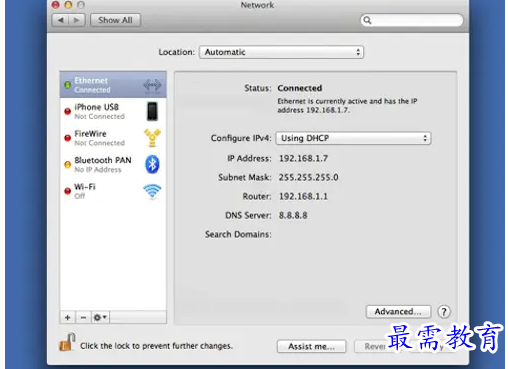Click the Router value 192.168.1.1
The height and width of the screenshot is (369, 509).
point(303,196)
